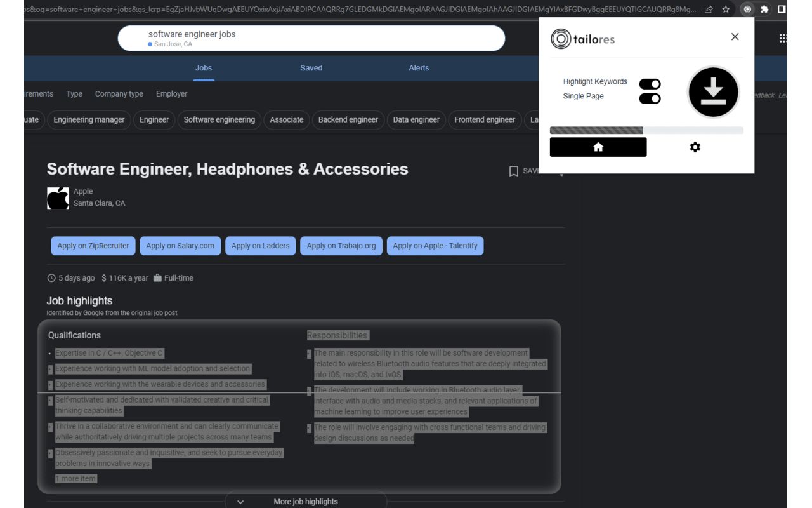
Task: Click the 'Santa Clara, CA' location text
Action: pyautogui.click(x=99, y=203)
